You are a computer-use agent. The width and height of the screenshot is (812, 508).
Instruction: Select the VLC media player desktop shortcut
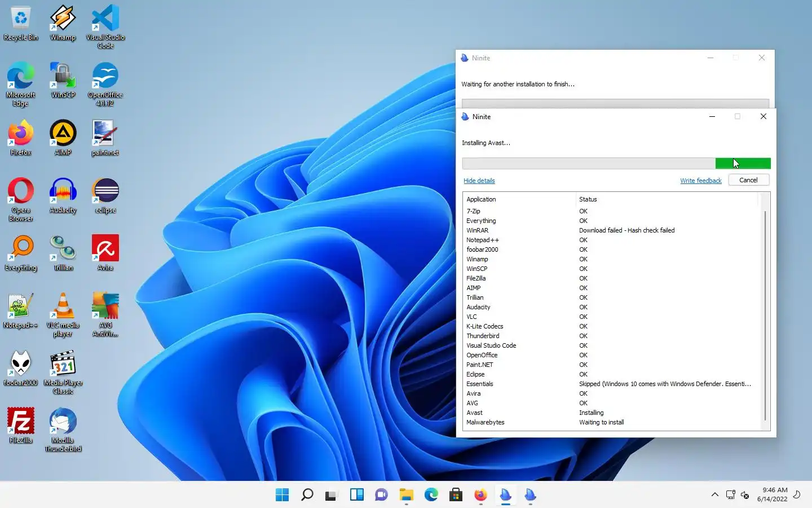coord(63,315)
